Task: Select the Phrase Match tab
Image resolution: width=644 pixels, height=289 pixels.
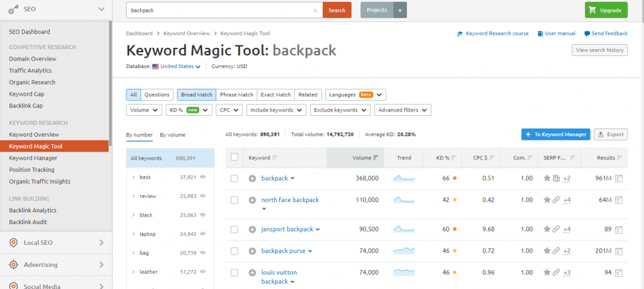Action: click(x=236, y=94)
